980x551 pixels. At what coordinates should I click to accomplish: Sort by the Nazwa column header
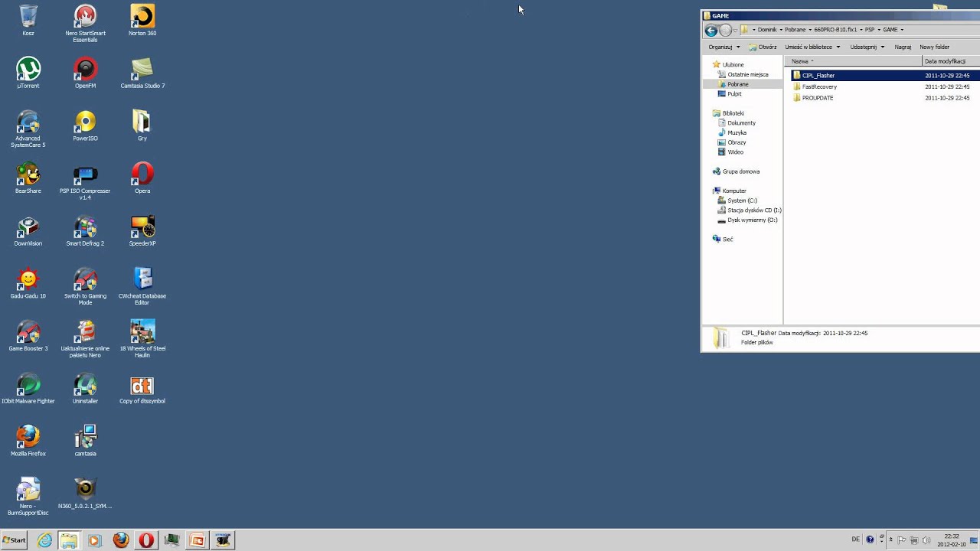pyautogui.click(x=853, y=61)
